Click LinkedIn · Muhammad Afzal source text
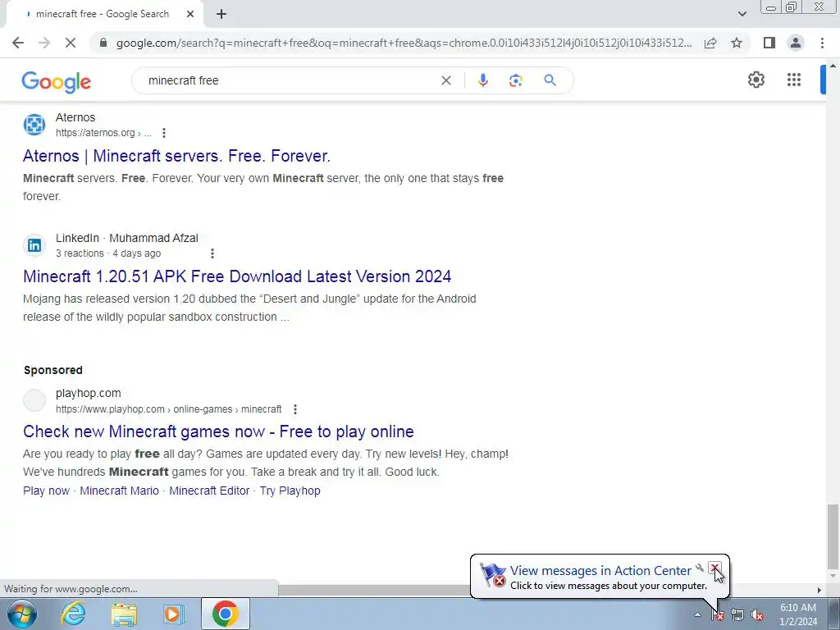 pos(127,239)
